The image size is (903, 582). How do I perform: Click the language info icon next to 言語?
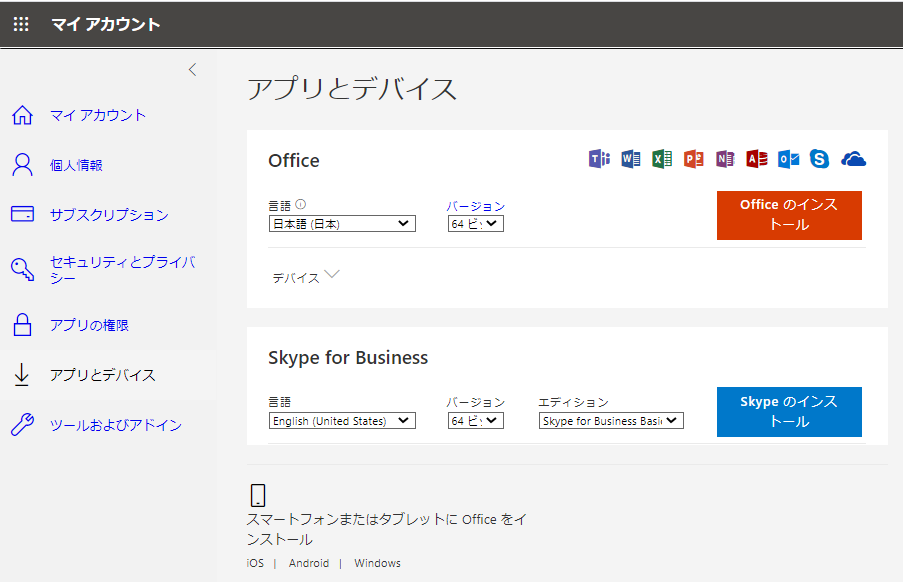point(301,204)
